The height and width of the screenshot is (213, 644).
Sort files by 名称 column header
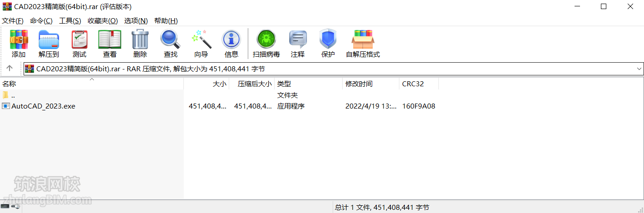pos(92,84)
